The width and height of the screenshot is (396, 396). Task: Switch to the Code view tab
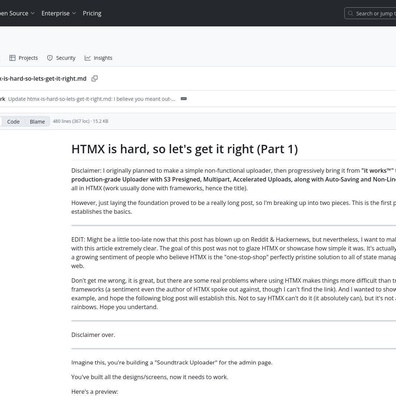tap(13, 122)
